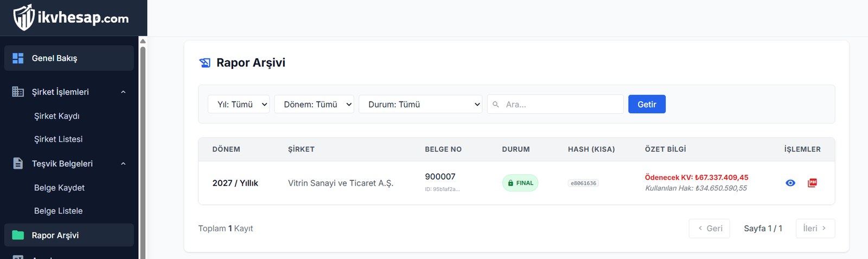Open Genel Bakış dashboard

(x=69, y=58)
